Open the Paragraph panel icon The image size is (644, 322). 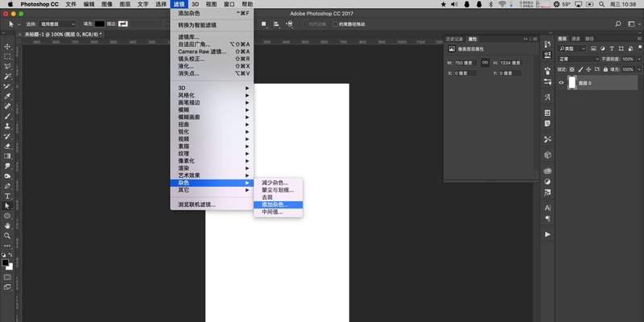547,218
